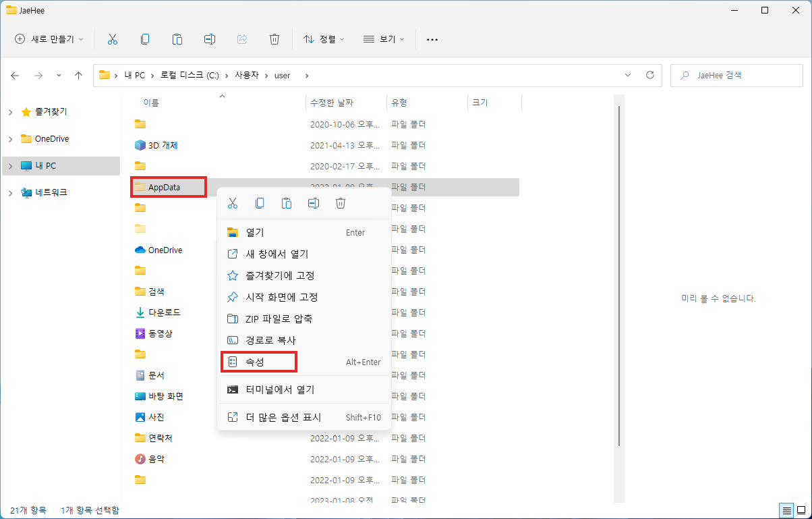This screenshot has height=519, width=812.
Task: Go back with the left arrow
Action: (15, 76)
